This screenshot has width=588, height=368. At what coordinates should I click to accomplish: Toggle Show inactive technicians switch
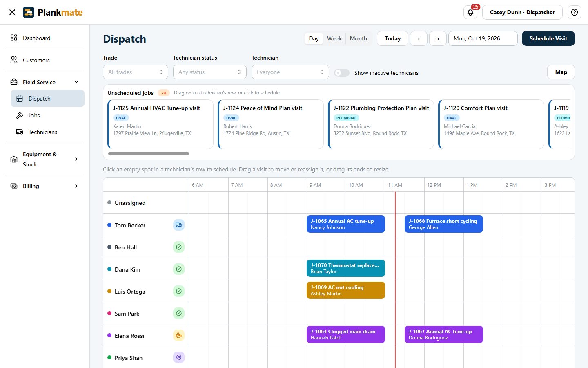(x=342, y=73)
